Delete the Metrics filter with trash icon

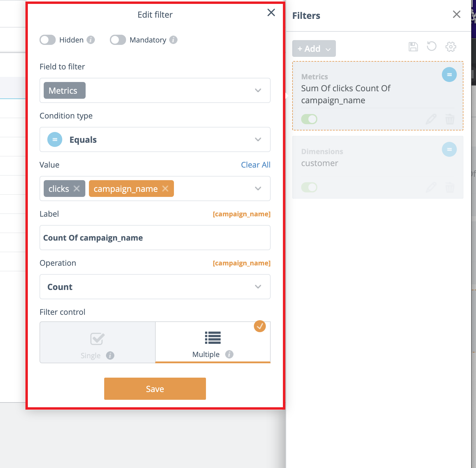click(x=450, y=119)
